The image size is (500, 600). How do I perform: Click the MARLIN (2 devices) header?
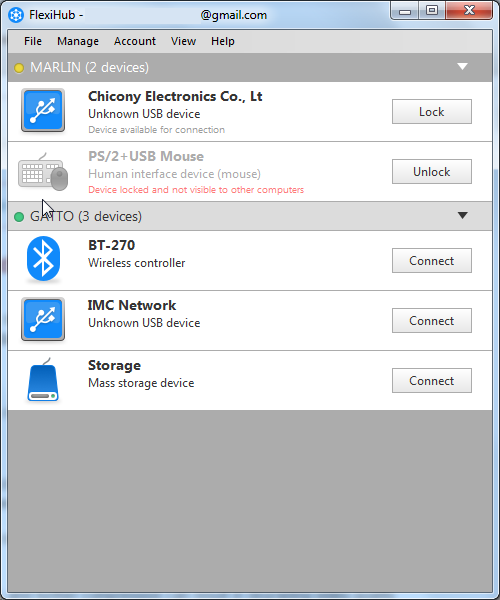(x=250, y=67)
